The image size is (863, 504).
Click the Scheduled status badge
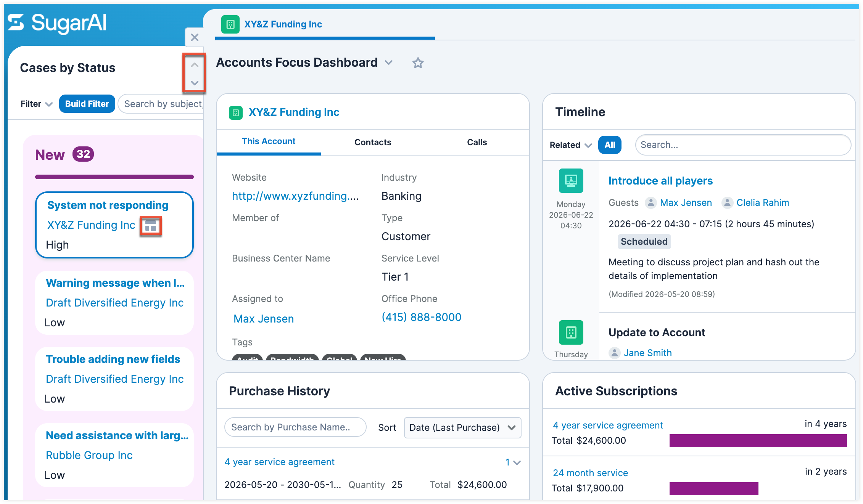click(644, 242)
